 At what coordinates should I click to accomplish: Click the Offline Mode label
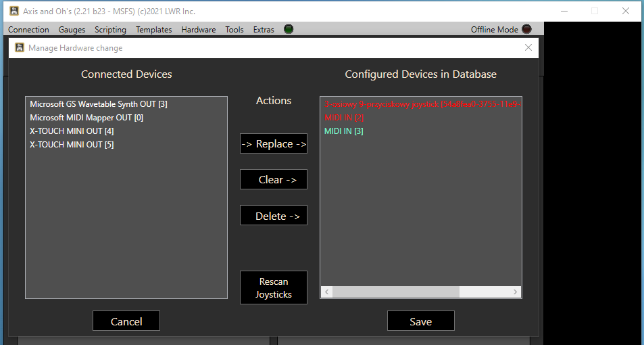coord(494,30)
